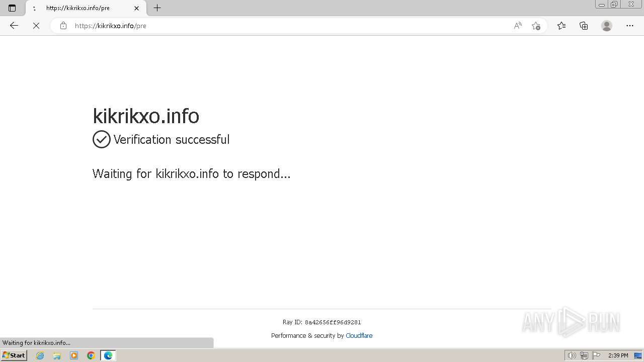This screenshot has width=644, height=362.
Task: Click the display tray icon beside clock
Action: click(x=638, y=355)
